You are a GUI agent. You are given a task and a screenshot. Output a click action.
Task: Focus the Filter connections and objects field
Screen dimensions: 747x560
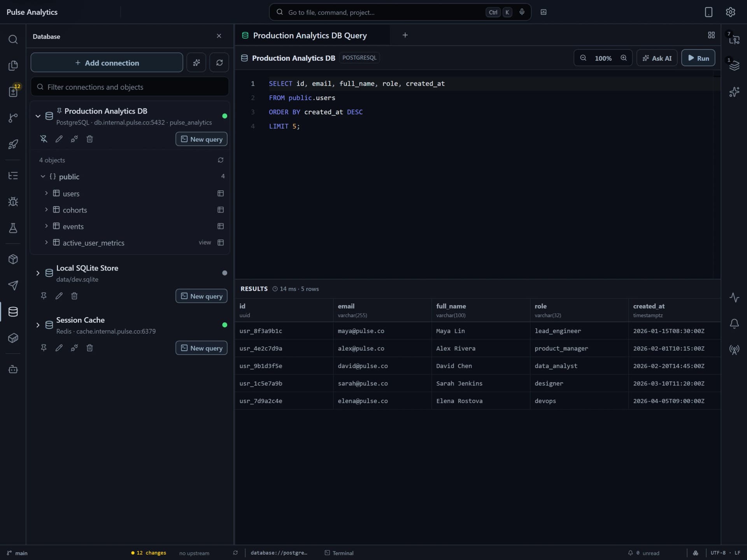pyautogui.click(x=130, y=87)
